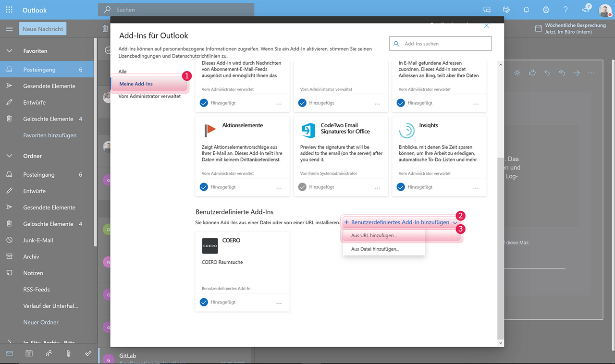Close the Add-Ins dialog
The width and height of the screenshot is (615, 364).
click(486, 26)
